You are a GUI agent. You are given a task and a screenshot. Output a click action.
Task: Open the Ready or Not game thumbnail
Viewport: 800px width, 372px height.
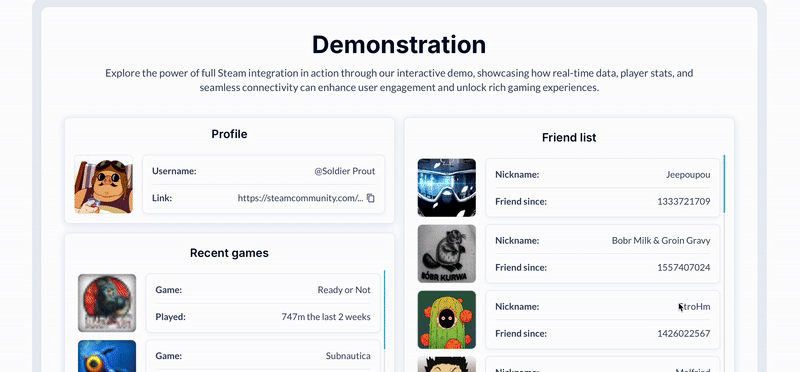point(107,303)
